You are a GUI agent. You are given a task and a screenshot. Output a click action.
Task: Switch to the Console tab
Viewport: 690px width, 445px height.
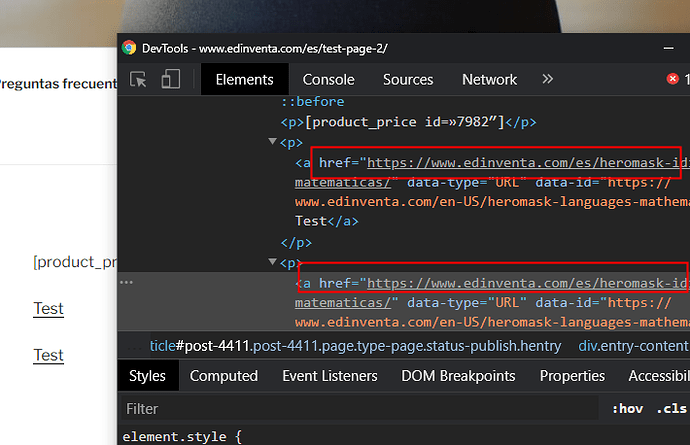328,80
